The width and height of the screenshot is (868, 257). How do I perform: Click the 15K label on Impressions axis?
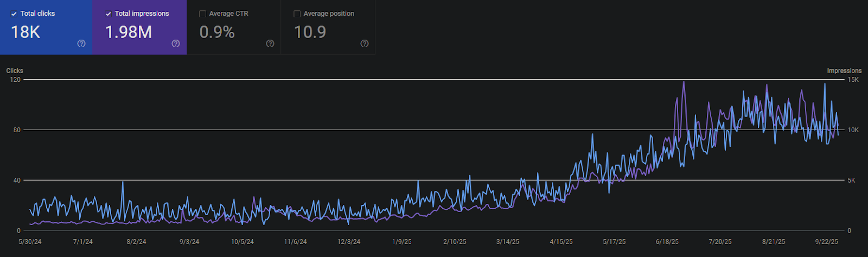(x=853, y=80)
